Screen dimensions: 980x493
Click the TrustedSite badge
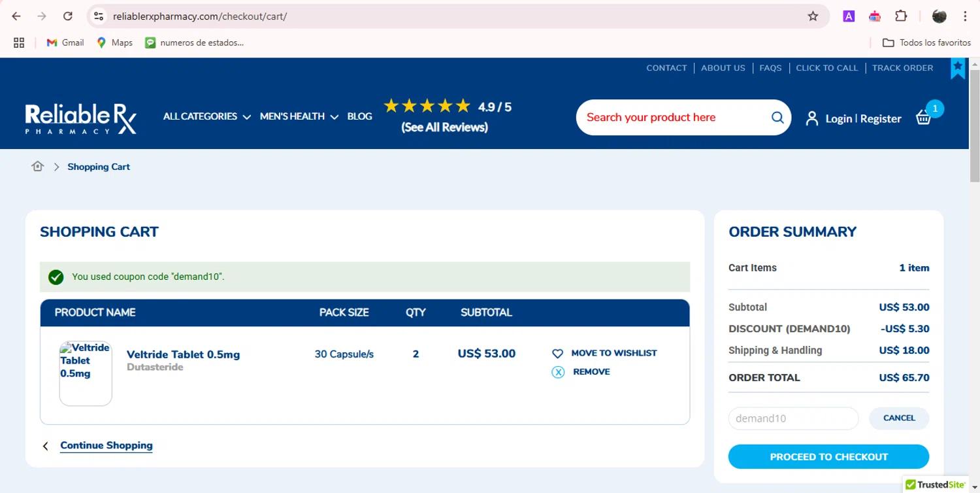[936, 484]
